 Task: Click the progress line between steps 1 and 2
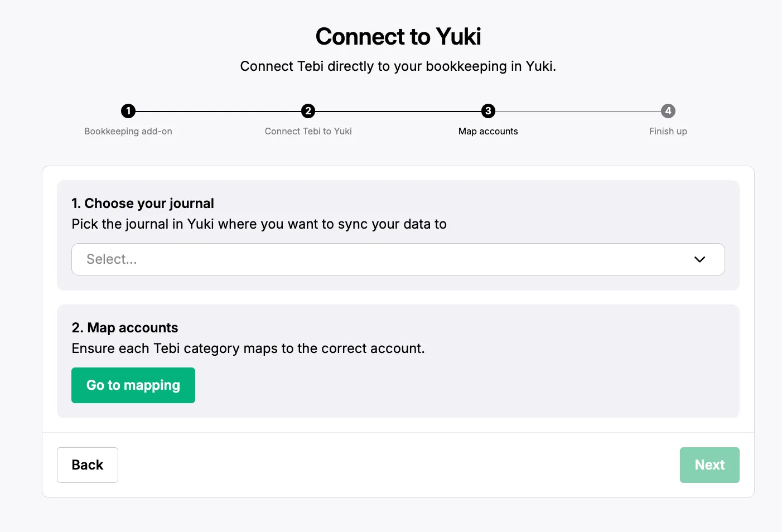coord(218,112)
